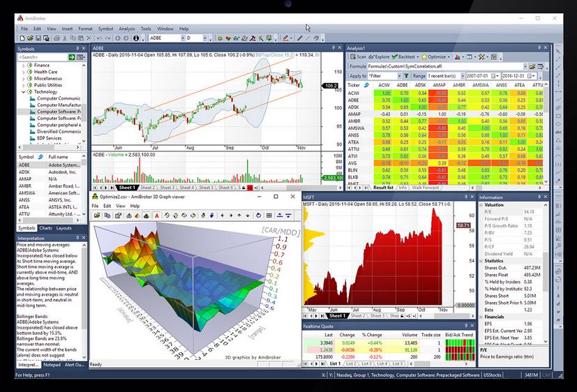
Task: Select the colored drawing pen tool icon
Action: point(285,38)
